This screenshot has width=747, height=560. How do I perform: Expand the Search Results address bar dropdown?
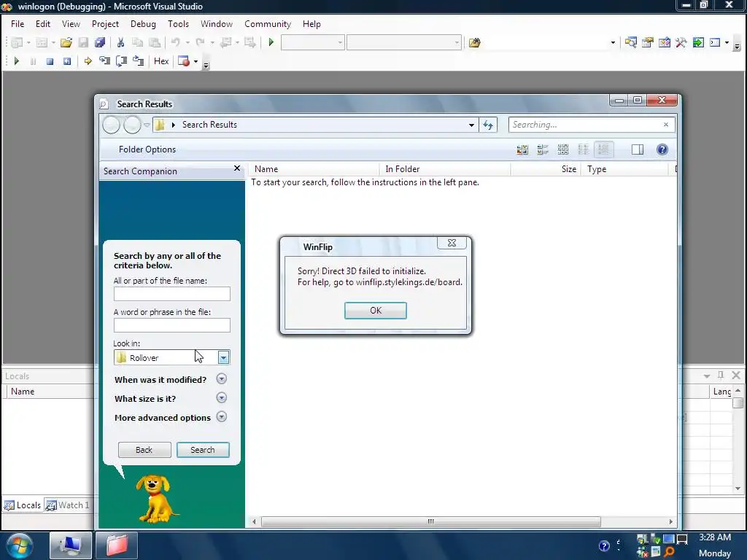pos(471,125)
